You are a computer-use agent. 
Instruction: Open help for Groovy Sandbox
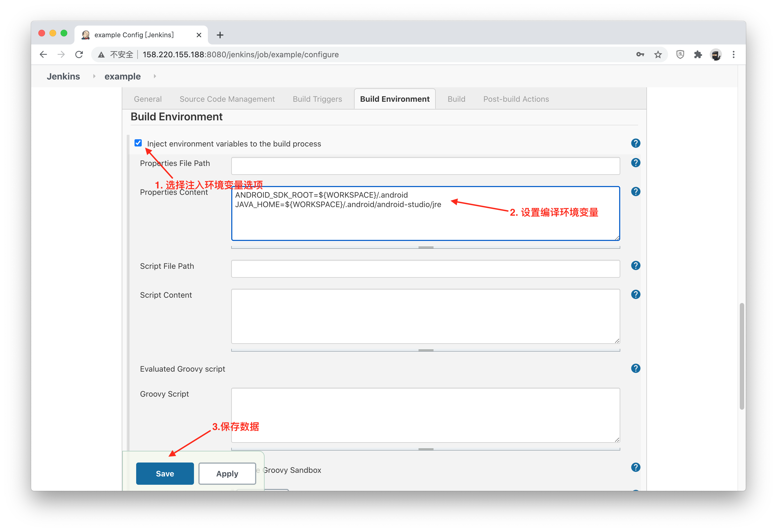(x=635, y=468)
